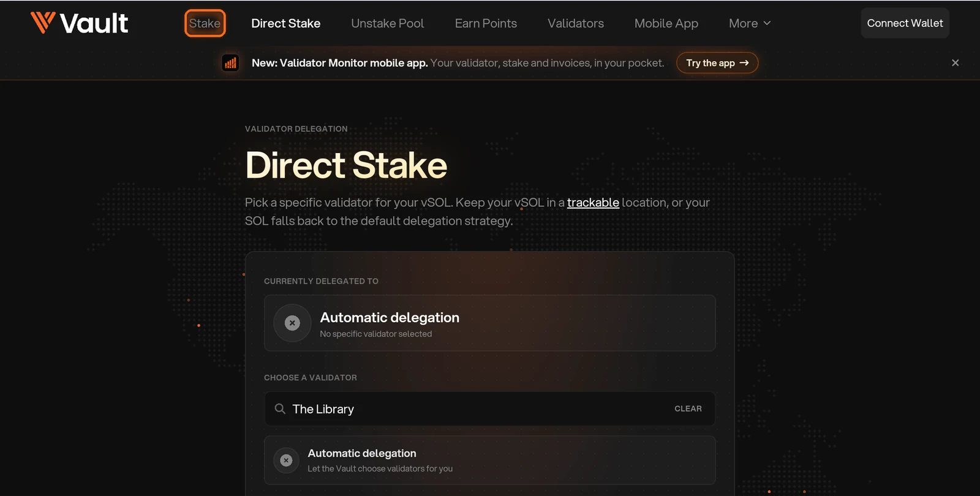Click Connect Wallet button
The image size is (980, 496).
[x=905, y=23]
